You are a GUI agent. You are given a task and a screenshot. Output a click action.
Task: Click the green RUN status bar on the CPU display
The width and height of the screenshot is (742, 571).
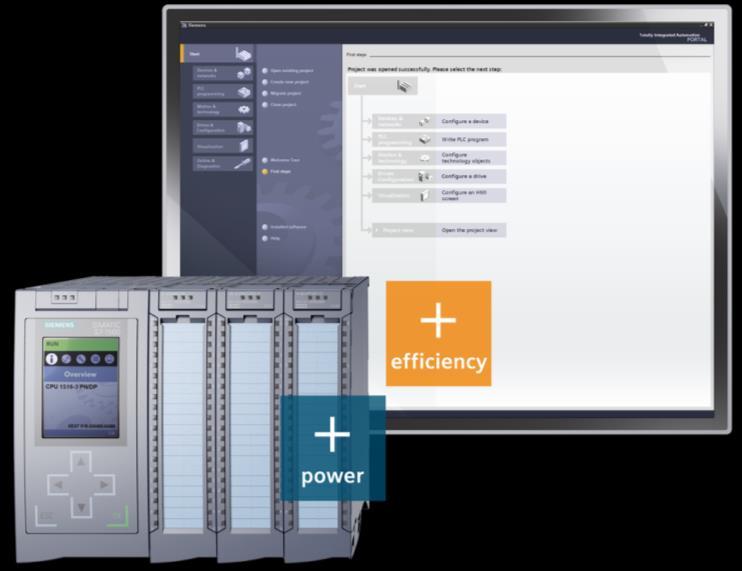[80, 344]
